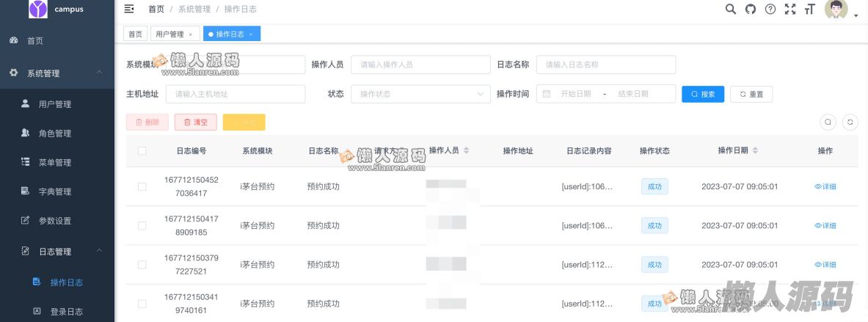Click the sidebar collapse hamburger icon
Viewport: 868px width, 322px height.
tap(129, 9)
